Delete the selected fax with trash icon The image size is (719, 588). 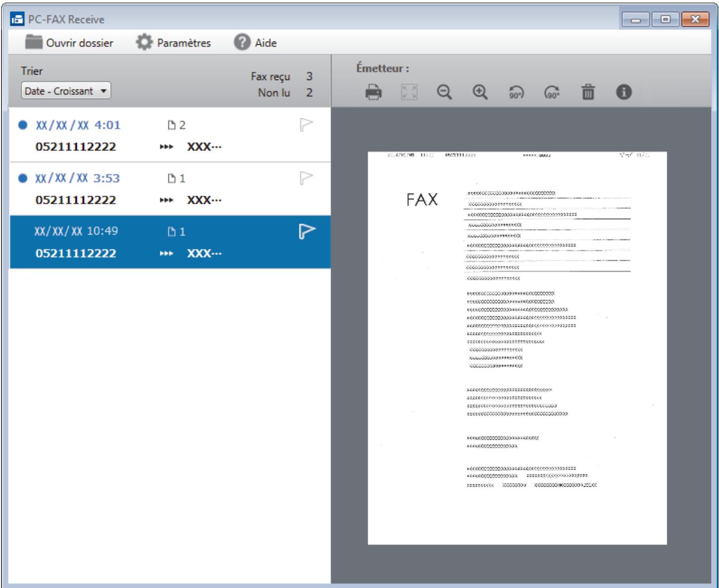pos(588,93)
